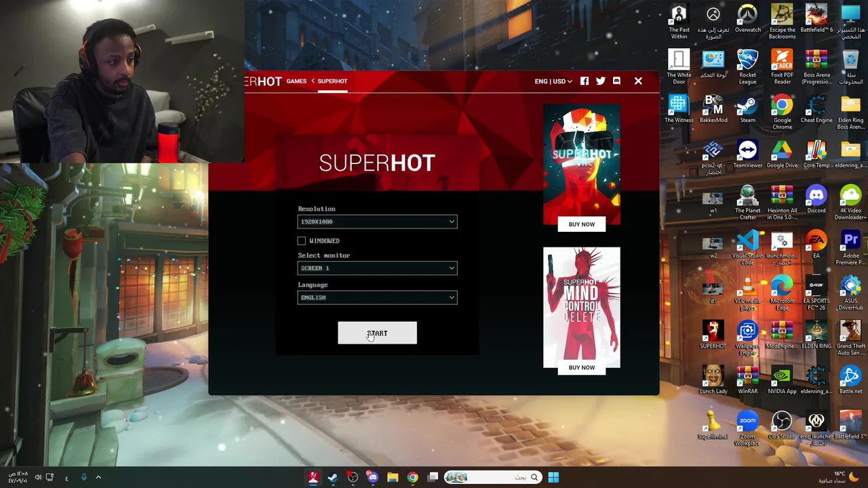Select Escape the Backrooms desktop shortcut
Image resolution: width=868 pixels, height=488 pixels.
[783, 22]
